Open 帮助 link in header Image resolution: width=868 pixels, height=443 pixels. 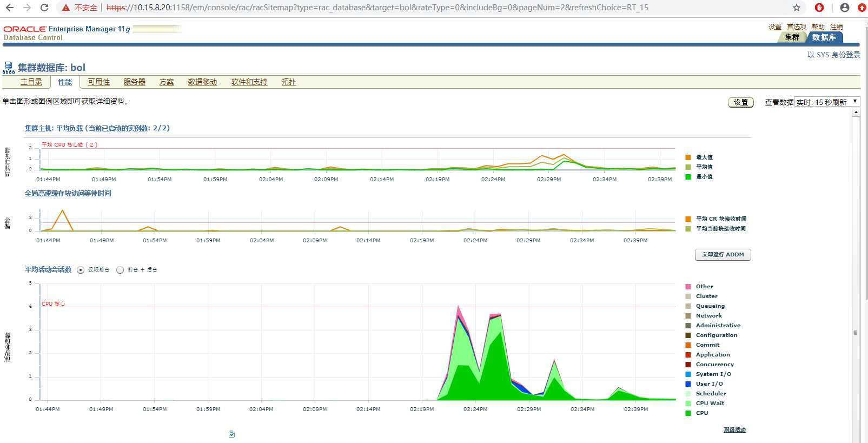pos(818,27)
